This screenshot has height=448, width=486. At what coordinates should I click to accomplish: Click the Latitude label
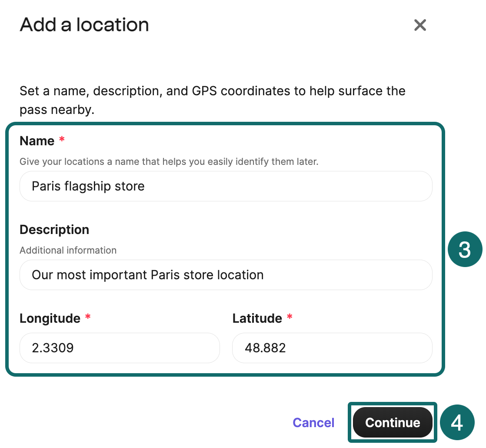pyautogui.click(x=257, y=318)
